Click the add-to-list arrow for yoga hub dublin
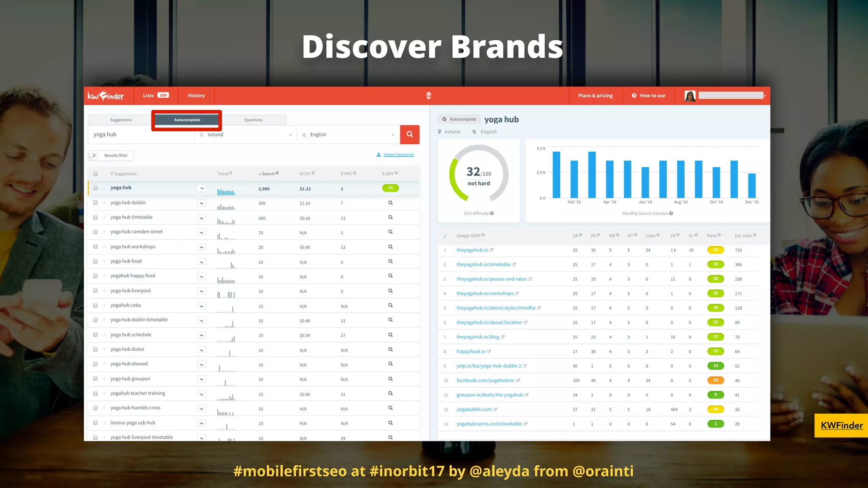The width and height of the screenshot is (868, 488). (x=202, y=203)
